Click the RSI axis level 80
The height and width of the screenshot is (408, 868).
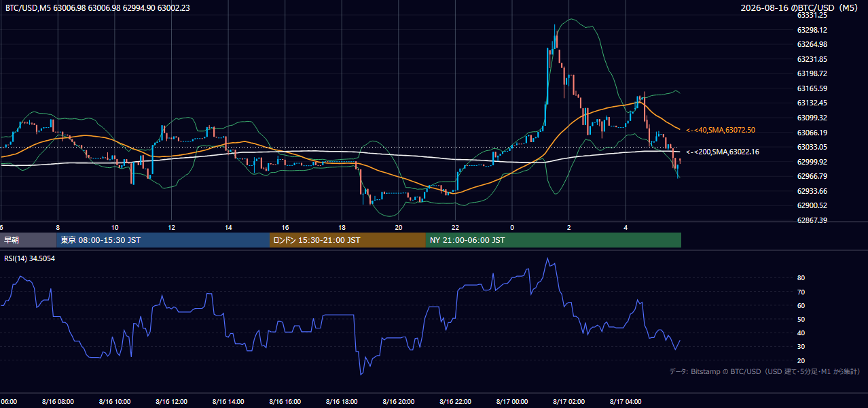[x=801, y=278]
